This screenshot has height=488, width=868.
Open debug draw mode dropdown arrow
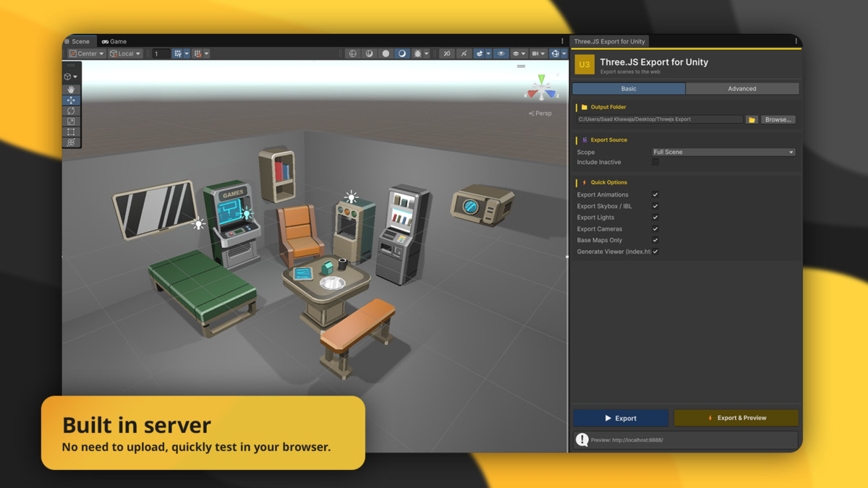(427, 53)
